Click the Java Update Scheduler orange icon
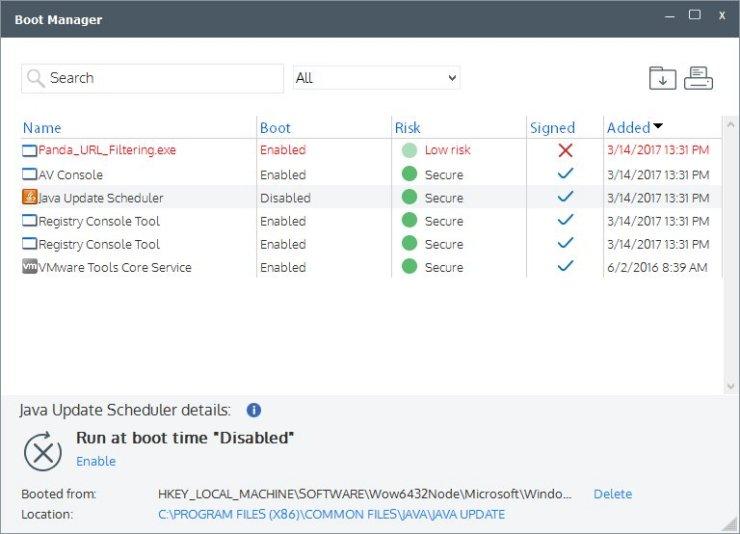This screenshot has width=740, height=534. pos(29,198)
